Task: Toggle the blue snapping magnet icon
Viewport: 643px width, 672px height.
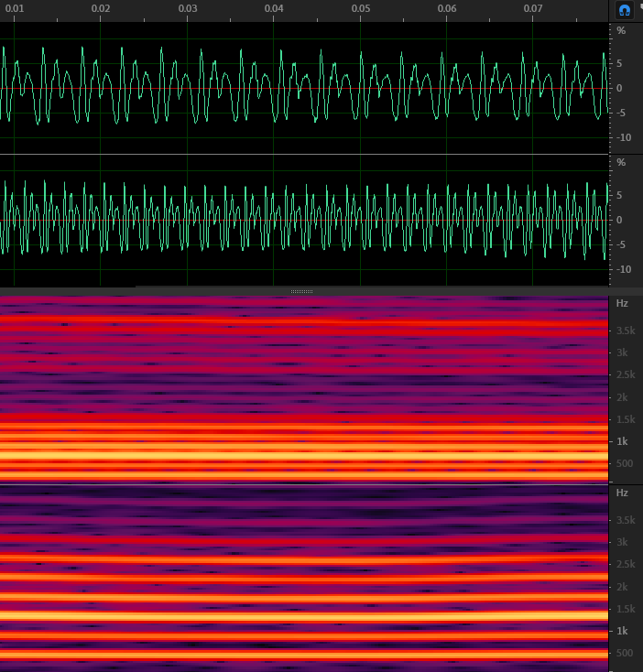Action: point(624,10)
